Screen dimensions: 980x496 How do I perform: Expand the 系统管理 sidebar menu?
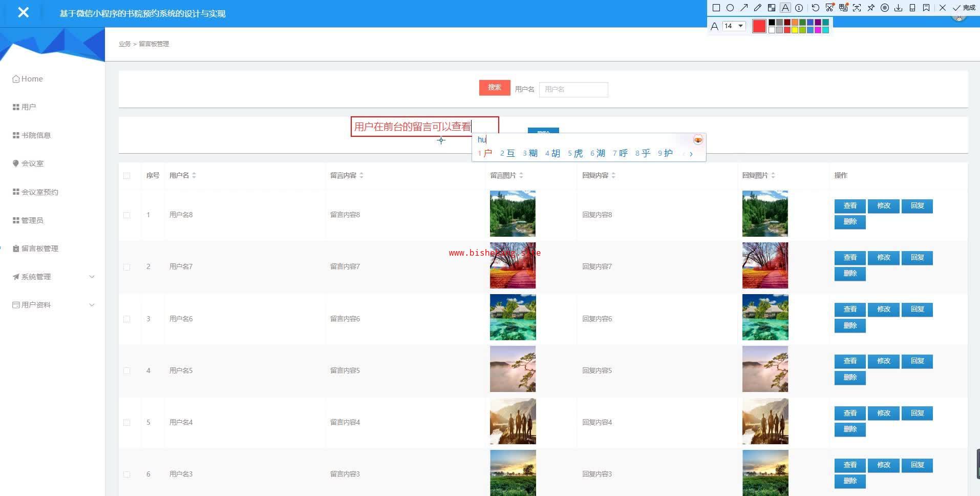point(53,277)
